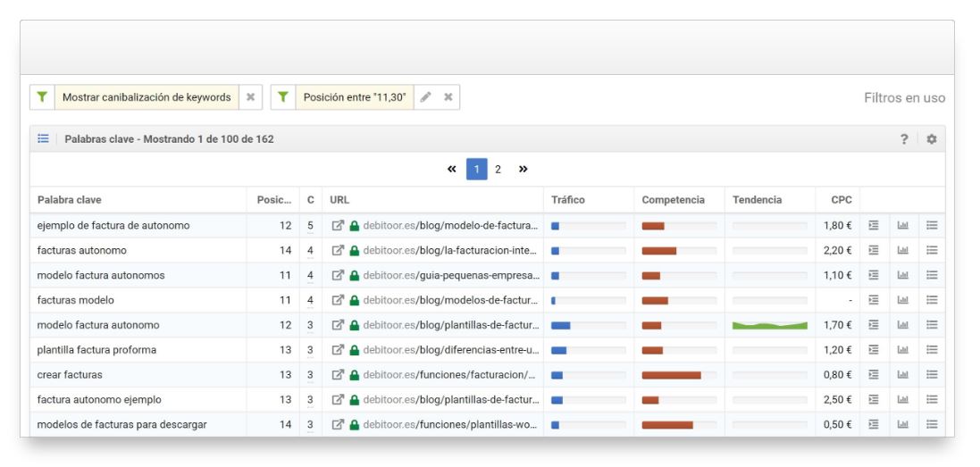Remove the keyword cannibalization filter
Image resolution: width=980 pixels, height=467 pixels.
pyautogui.click(x=250, y=97)
